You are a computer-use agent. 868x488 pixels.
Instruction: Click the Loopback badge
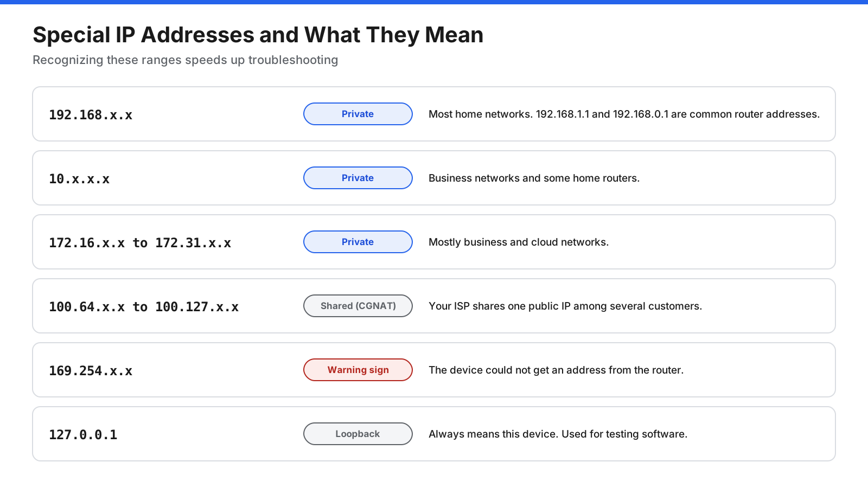pos(358,434)
